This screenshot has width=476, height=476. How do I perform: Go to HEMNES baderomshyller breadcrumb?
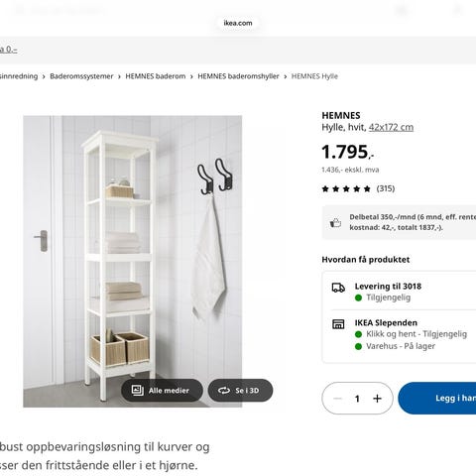(x=238, y=76)
